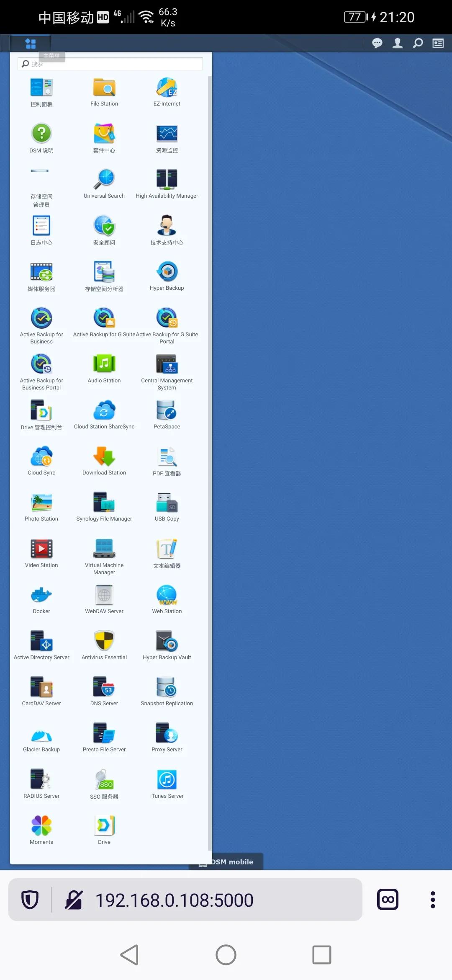The width and height of the screenshot is (452, 980).
Task: Launch Hyper Backup
Action: click(x=167, y=277)
